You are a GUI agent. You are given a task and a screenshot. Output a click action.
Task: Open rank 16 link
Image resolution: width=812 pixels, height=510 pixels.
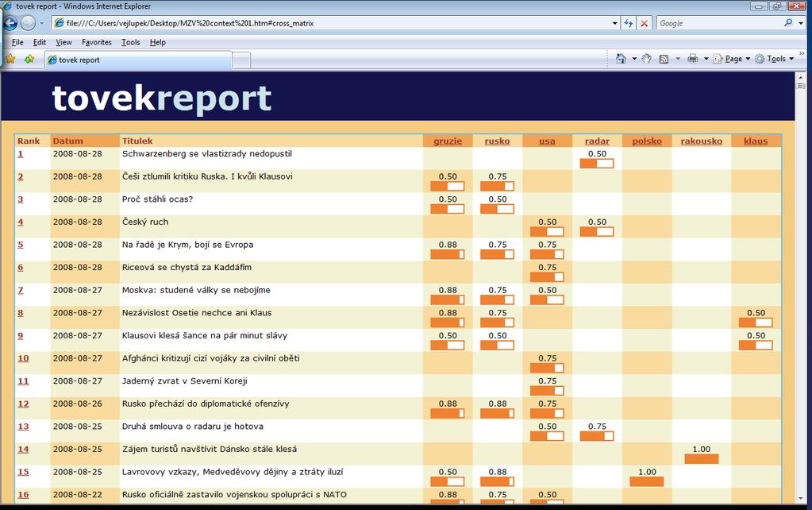pyautogui.click(x=23, y=494)
